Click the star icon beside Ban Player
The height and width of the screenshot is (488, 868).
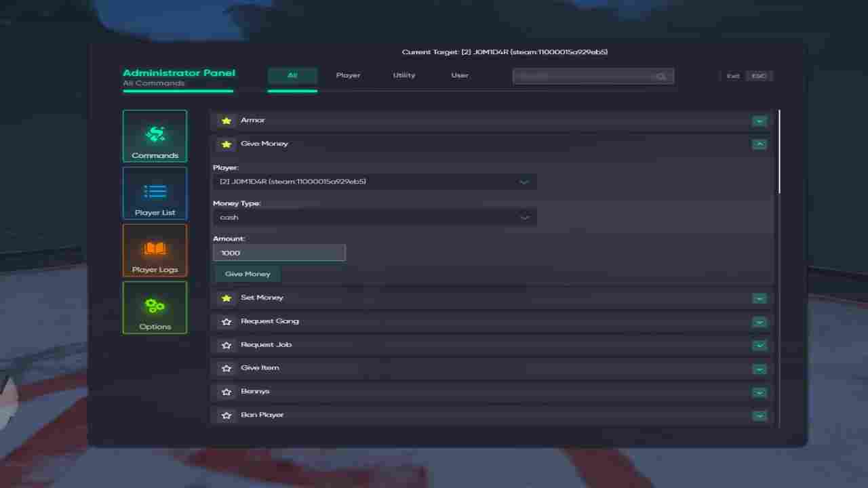226,415
